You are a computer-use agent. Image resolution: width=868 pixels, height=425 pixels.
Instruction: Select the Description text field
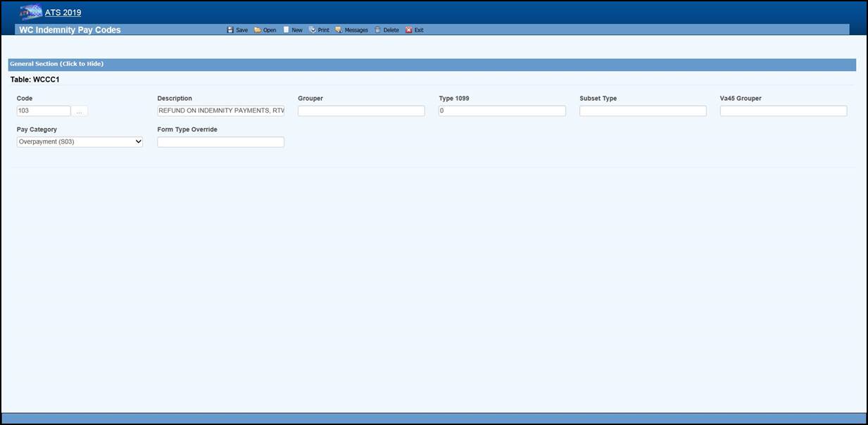(220, 111)
